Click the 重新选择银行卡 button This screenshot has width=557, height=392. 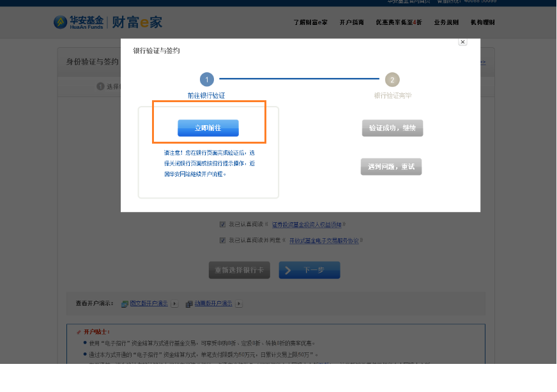[x=239, y=270]
